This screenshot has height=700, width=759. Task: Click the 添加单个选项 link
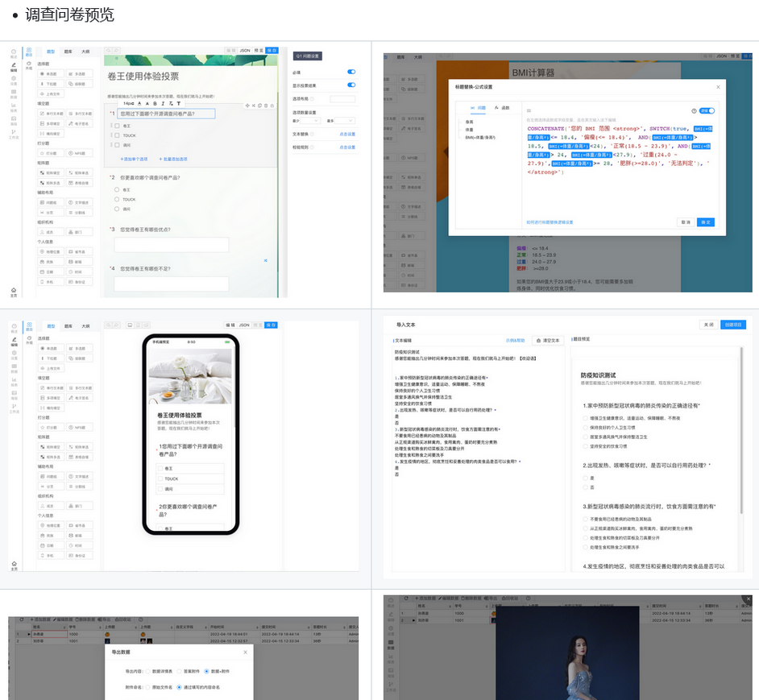coord(134,159)
